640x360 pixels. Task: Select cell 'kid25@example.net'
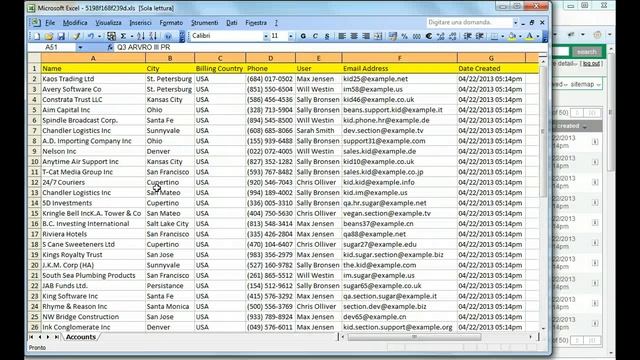[x=400, y=79]
